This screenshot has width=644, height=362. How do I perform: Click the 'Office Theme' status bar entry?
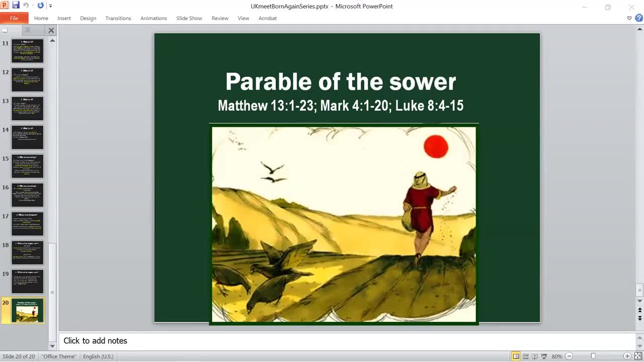tap(59, 356)
